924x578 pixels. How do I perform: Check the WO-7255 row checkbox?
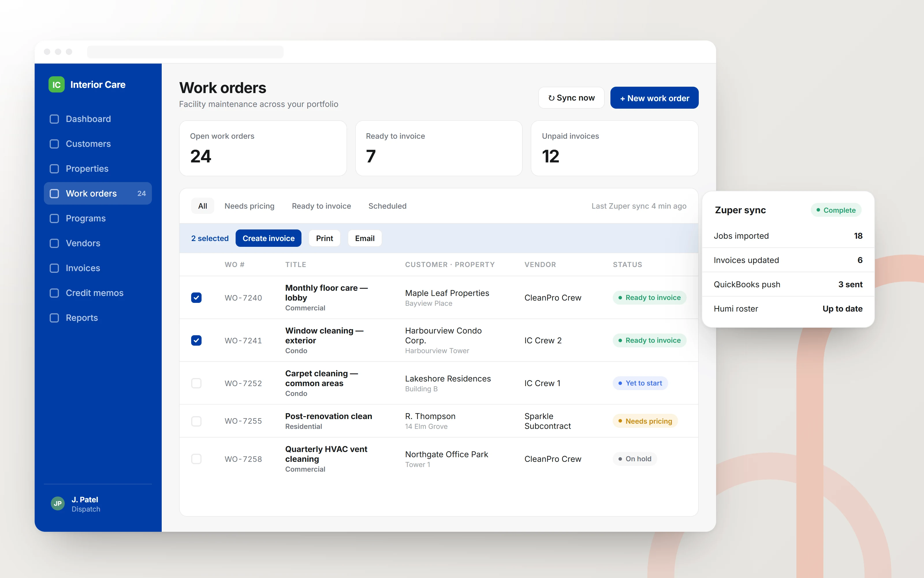(x=196, y=421)
